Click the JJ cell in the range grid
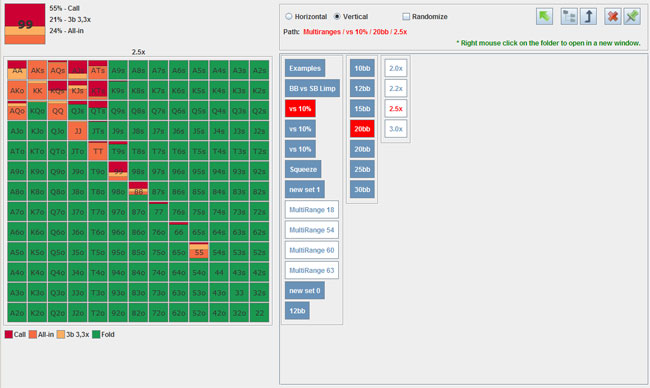 (x=78, y=131)
